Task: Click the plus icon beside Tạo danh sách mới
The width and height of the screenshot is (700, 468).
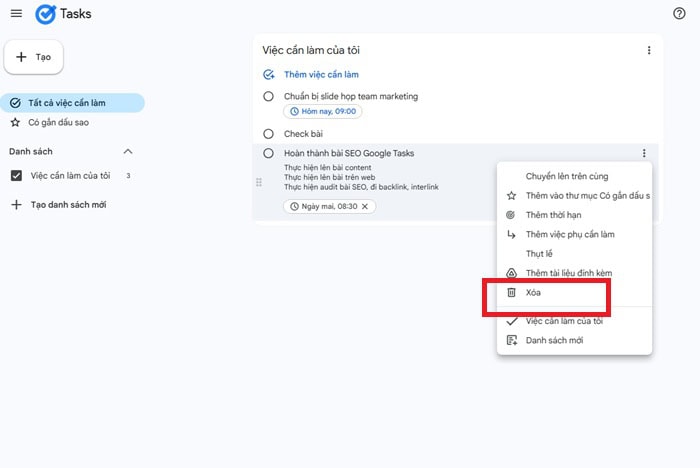Action: (17, 205)
